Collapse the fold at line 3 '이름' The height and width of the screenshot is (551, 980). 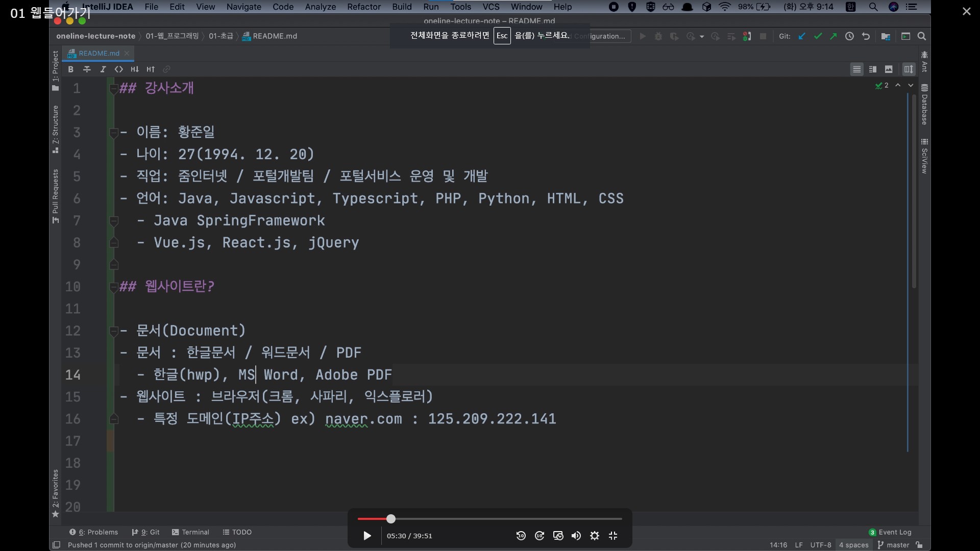pyautogui.click(x=114, y=133)
